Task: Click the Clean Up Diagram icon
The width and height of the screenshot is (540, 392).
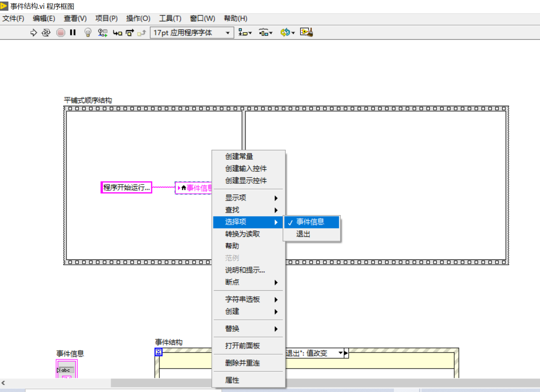Action: pos(306,33)
